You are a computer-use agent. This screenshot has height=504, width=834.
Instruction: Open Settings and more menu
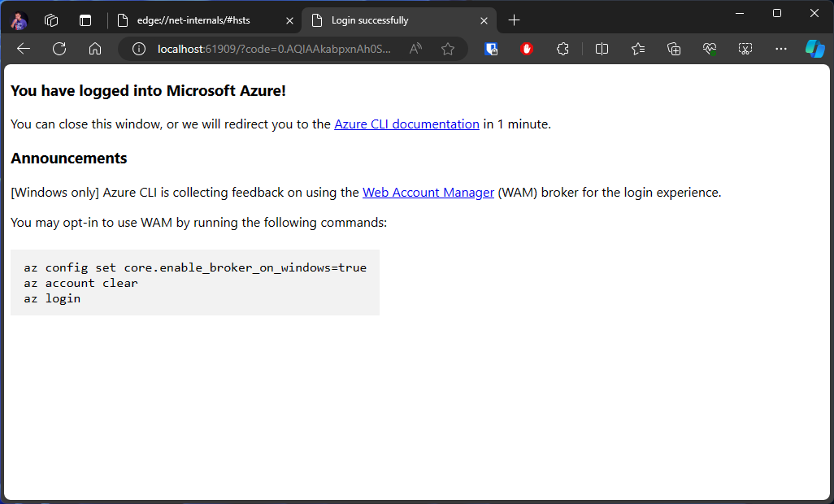[x=780, y=49]
